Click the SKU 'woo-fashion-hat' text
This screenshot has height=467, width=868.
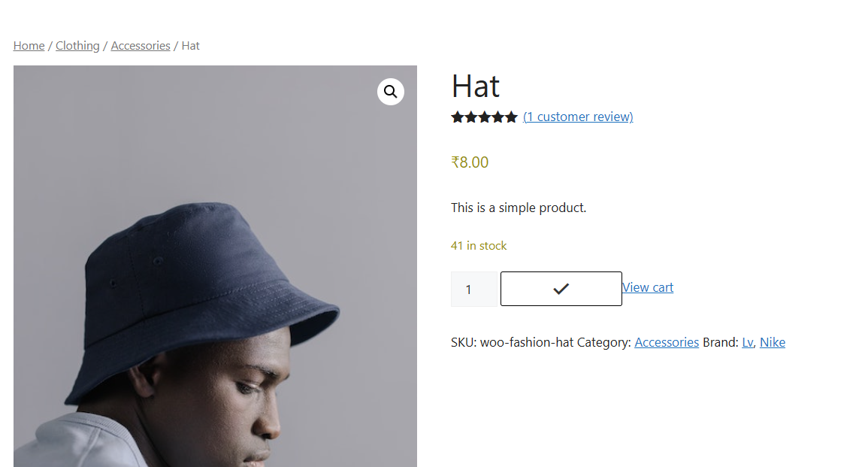526,342
